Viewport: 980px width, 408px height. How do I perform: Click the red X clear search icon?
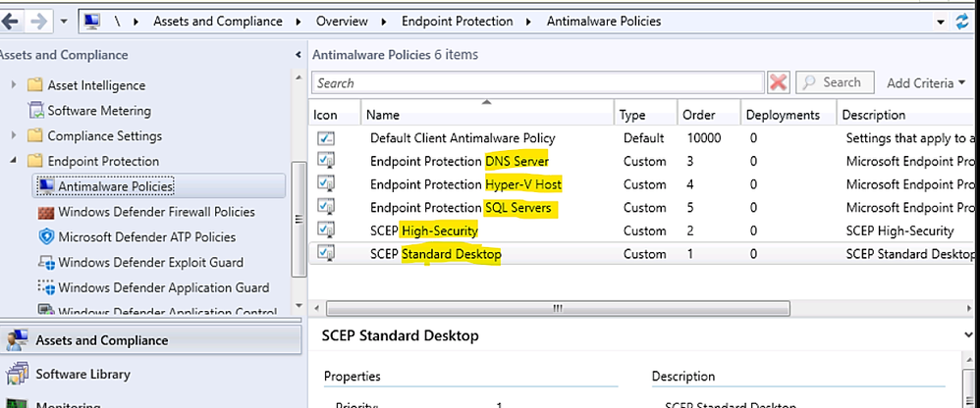coord(779,83)
